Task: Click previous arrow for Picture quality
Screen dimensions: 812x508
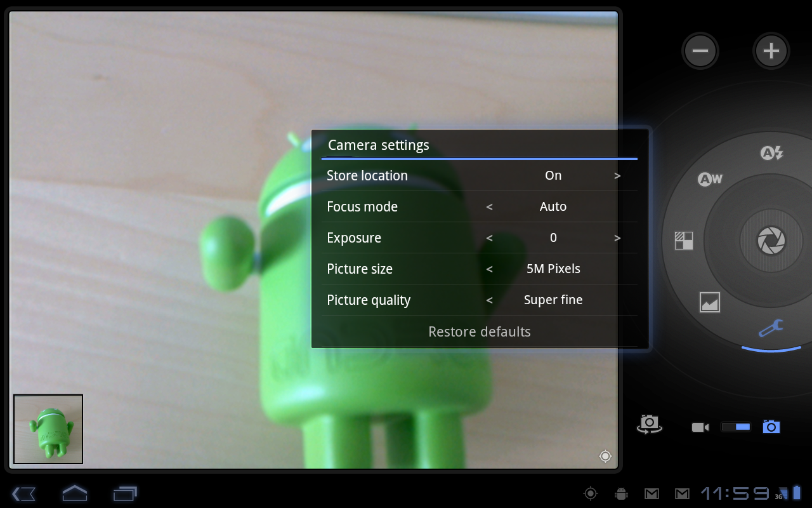Action: coord(489,300)
